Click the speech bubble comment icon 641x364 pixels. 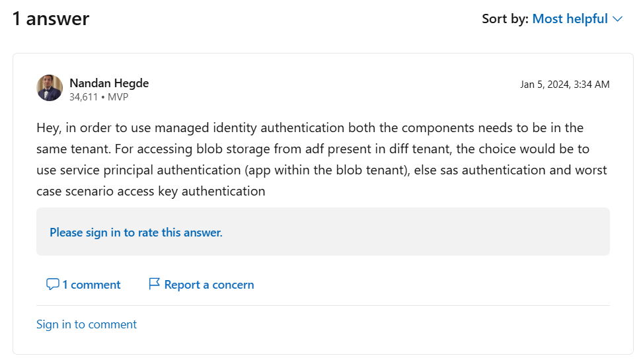[x=53, y=284]
